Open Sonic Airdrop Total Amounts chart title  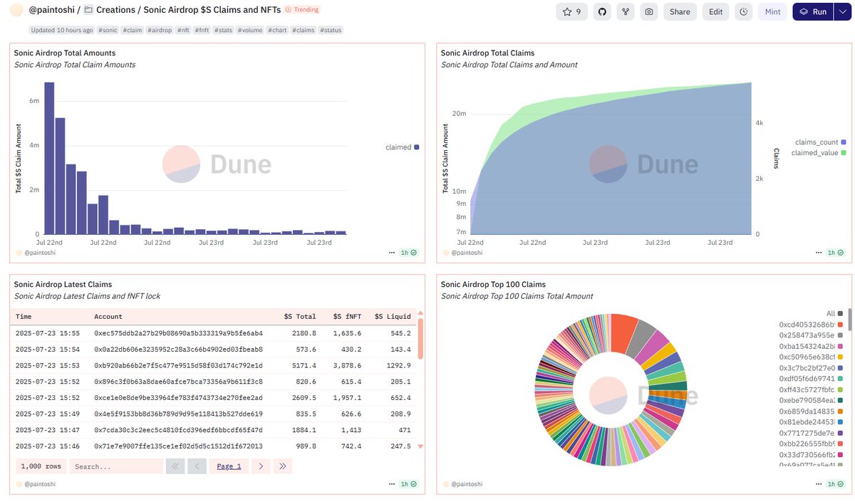(x=65, y=53)
